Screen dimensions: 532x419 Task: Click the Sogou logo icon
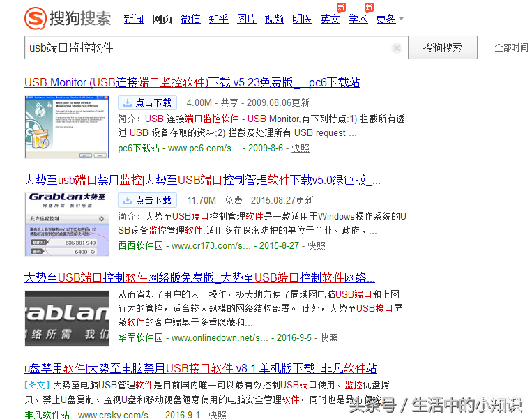click(36, 18)
